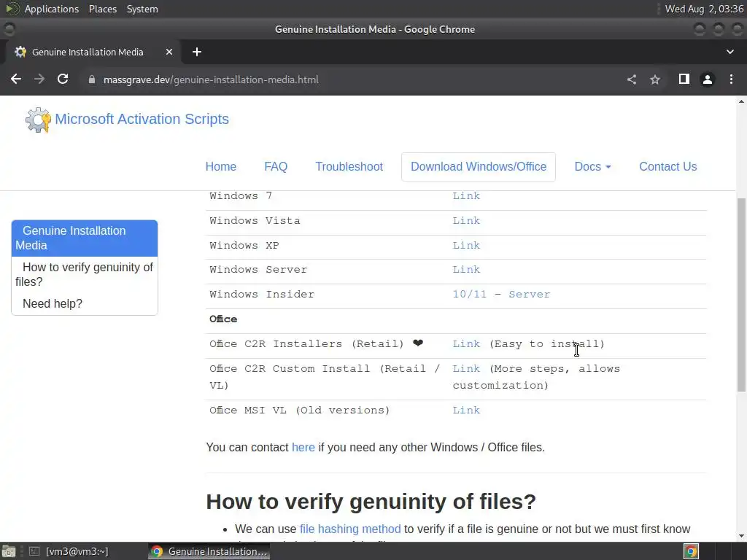Screen dimensions: 747x560
Task: Click the 'here' contact link
Action: pyautogui.click(x=303, y=448)
